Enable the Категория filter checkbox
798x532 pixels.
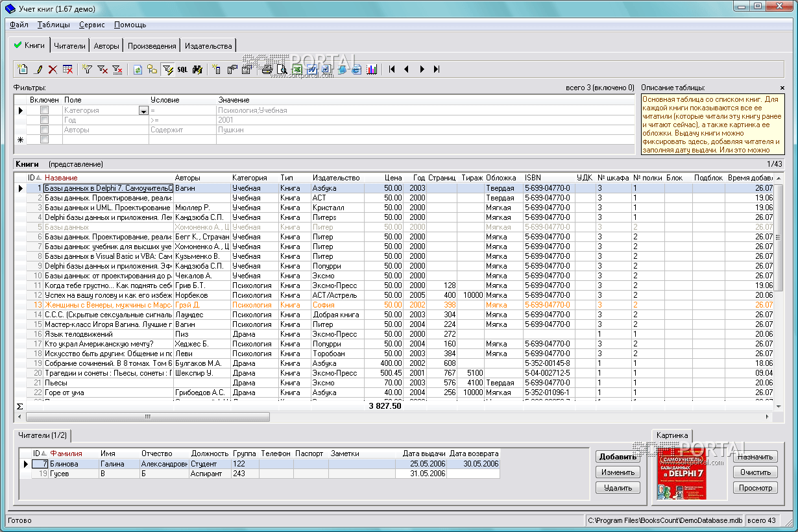44,110
